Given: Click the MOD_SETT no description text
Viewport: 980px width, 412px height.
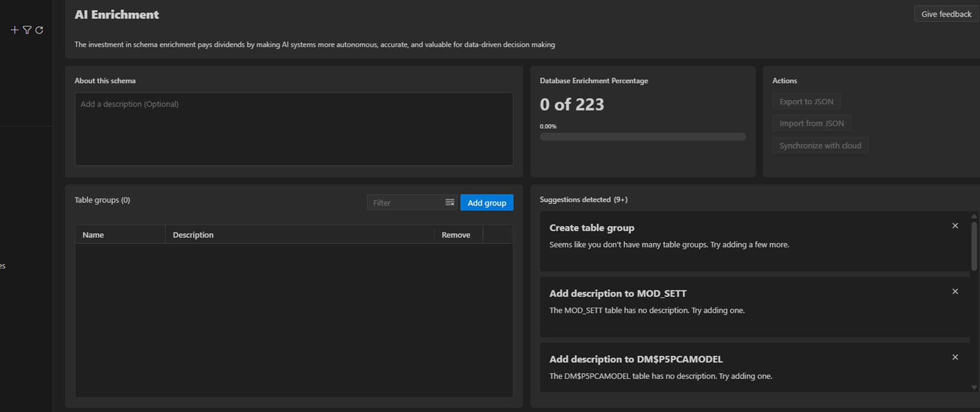Looking at the screenshot, I should 647,310.
